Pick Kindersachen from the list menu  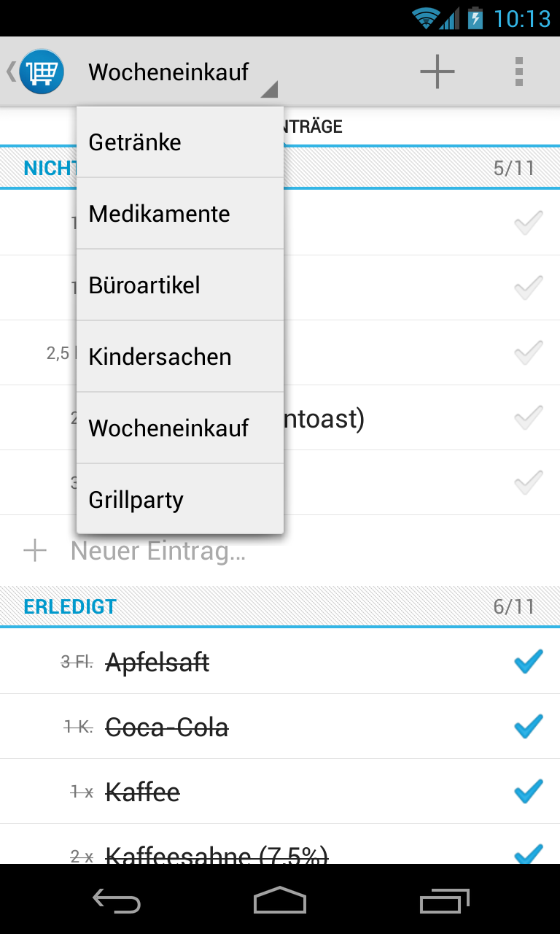(x=180, y=357)
